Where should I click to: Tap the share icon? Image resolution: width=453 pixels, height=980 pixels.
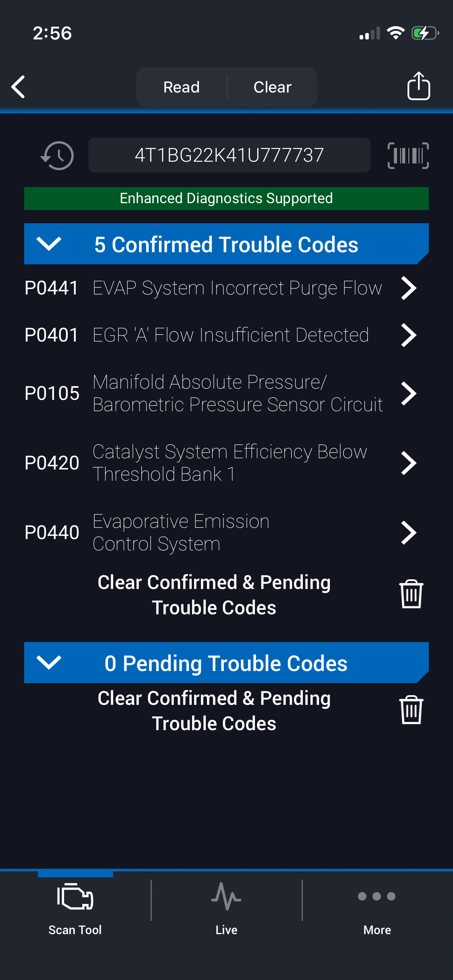418,86
